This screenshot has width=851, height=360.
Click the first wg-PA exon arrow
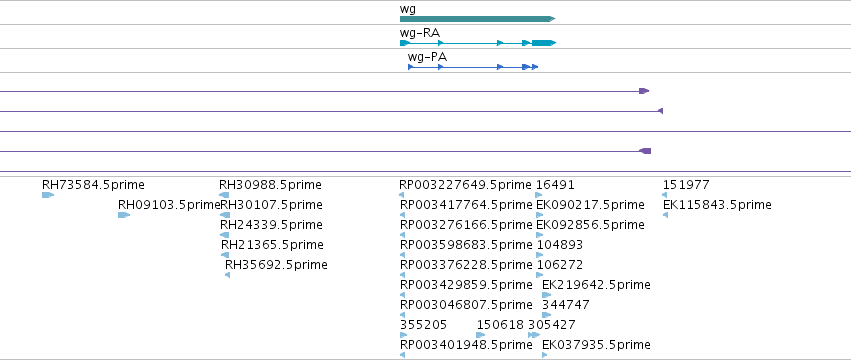pyautogui.click(x=411, y=67)
